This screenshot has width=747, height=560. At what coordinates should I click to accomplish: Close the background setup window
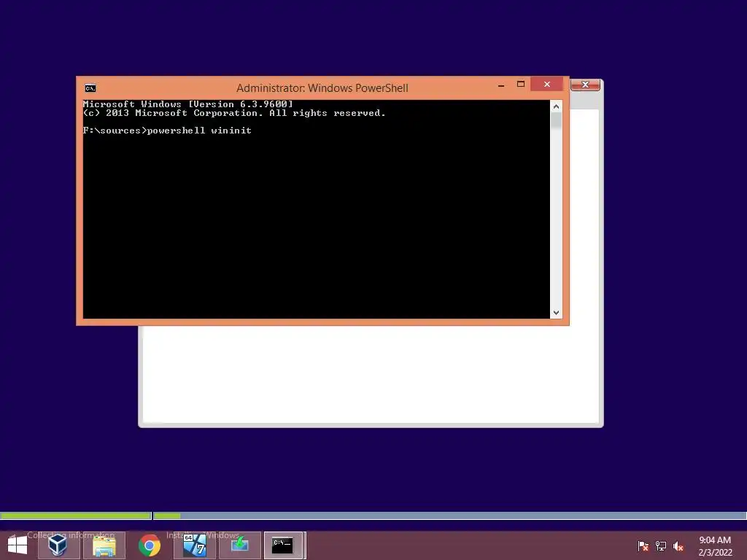pyautogui.click(x=586, y=85)
